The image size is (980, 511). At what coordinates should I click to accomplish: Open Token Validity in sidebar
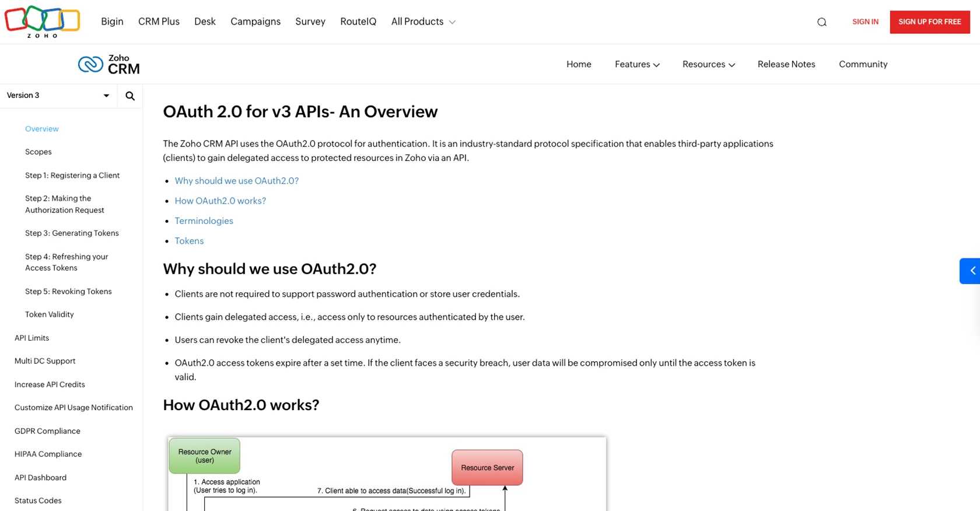click(50, 314)
